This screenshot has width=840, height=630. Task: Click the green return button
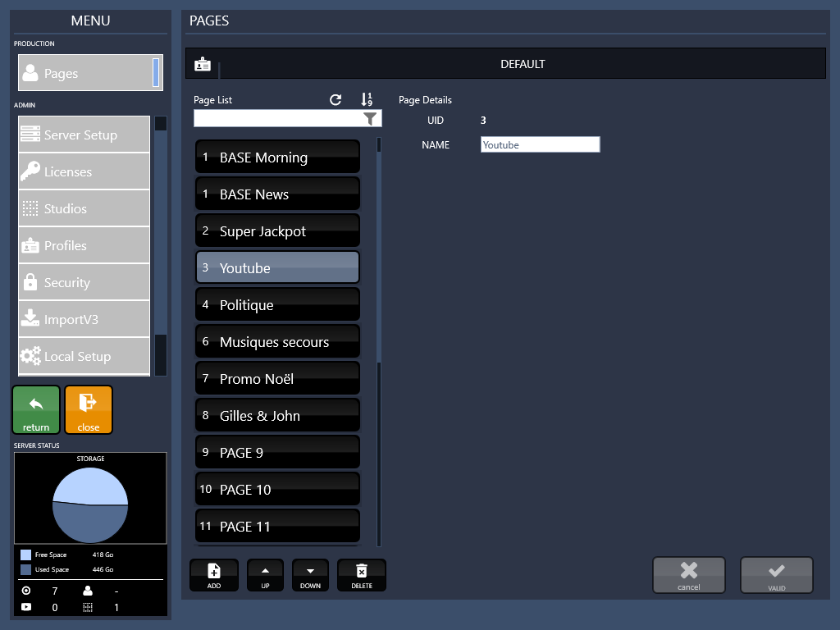(35, 409)
